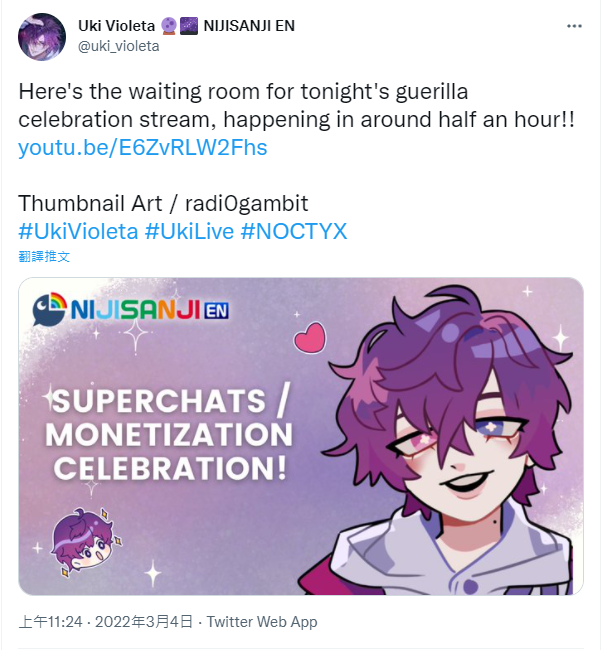
Task: Click the milky way emoji beside name
Action: pos(189,26)
